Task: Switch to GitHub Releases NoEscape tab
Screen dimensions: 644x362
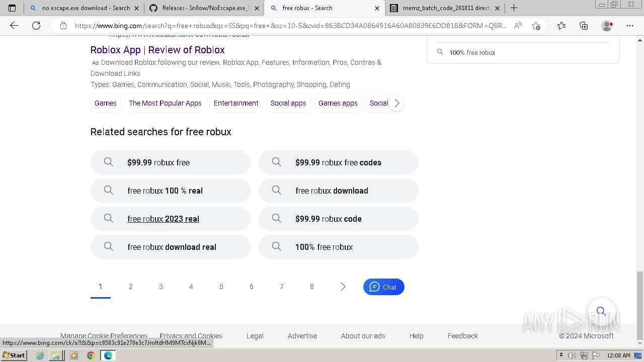Action: (204, 8)
